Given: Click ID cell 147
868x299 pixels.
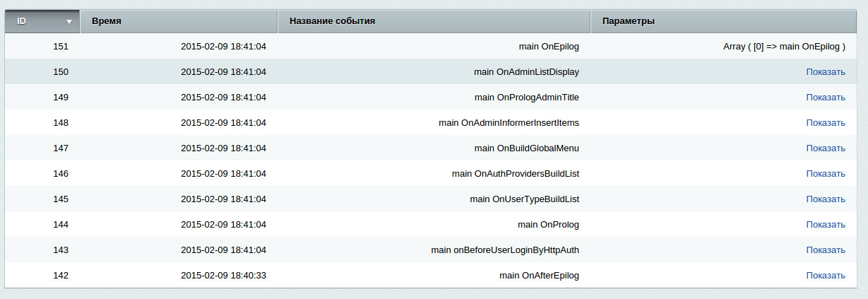Looking at the screenshot, I should pos(61,148).
